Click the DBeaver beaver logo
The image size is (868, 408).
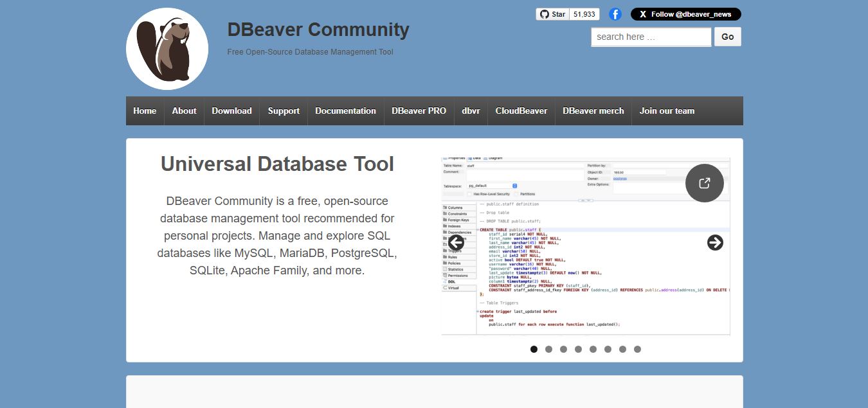[x=167, y=49]
